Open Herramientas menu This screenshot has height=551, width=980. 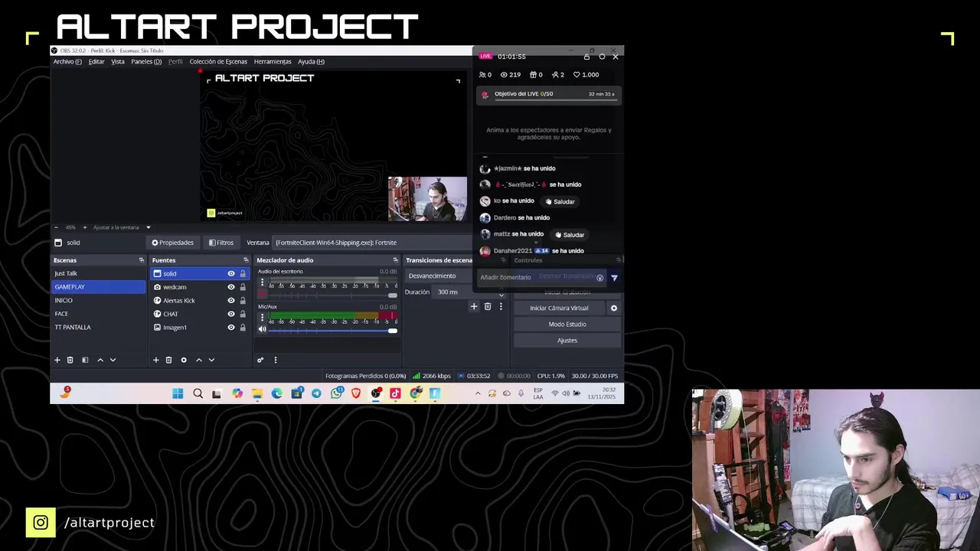tap(273, 61)
